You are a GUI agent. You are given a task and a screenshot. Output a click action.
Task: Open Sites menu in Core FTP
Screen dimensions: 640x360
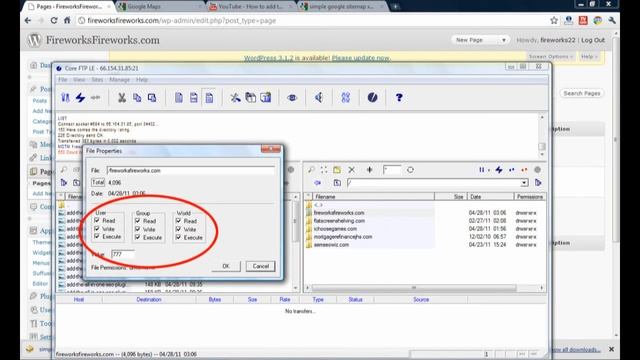pos(97,80)
